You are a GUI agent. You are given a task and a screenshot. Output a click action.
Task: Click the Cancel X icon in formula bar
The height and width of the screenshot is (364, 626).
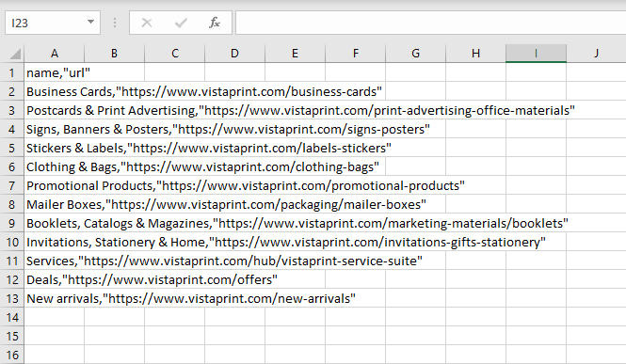pos(147,23)
